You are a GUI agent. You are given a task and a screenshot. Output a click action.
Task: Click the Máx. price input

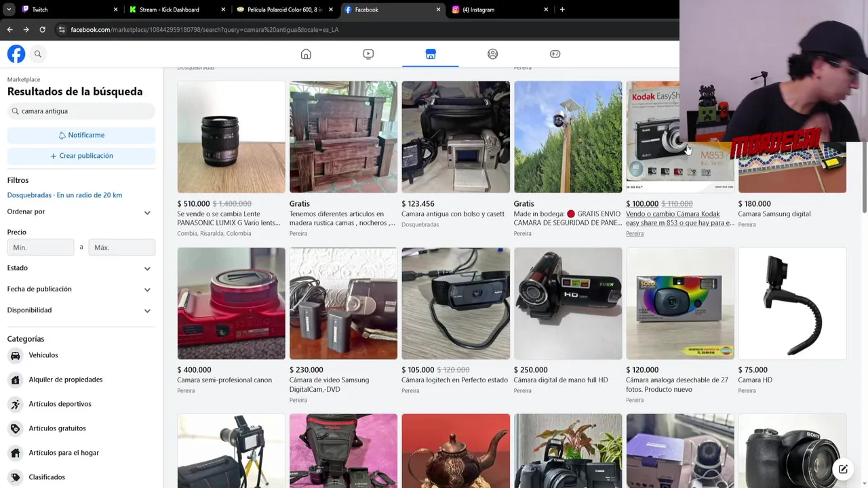tap(122, 247)
